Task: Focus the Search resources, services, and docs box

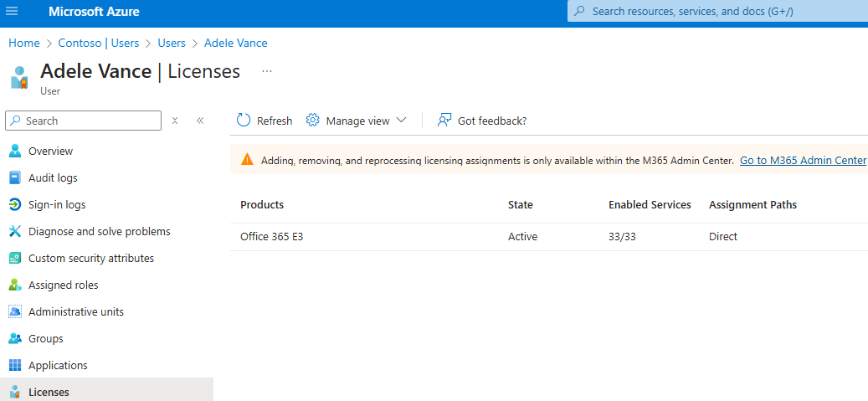Action: click(x=717, y=11)
